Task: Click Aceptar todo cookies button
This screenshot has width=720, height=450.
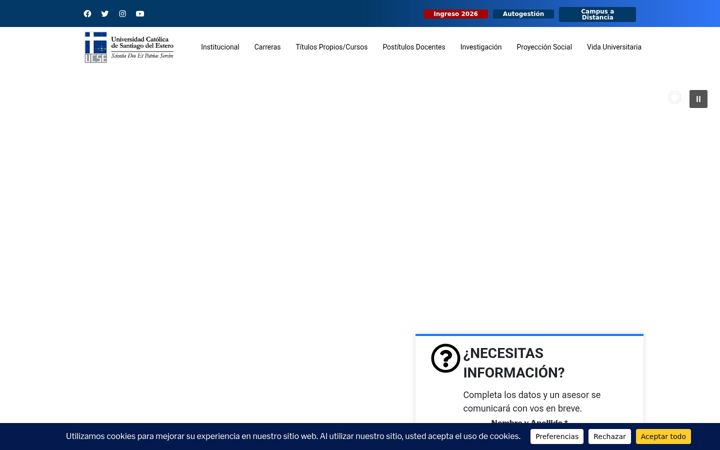Action: point(663,437)
